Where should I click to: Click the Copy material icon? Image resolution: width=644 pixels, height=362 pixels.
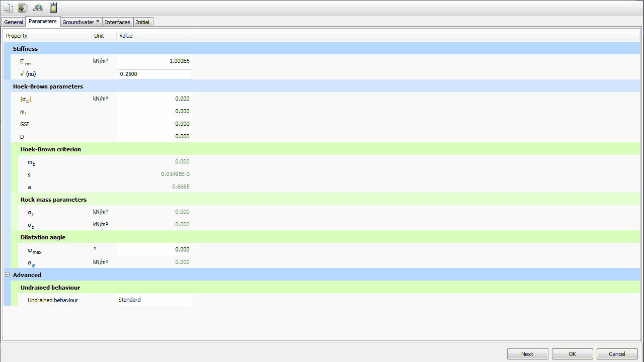(8, 8)
